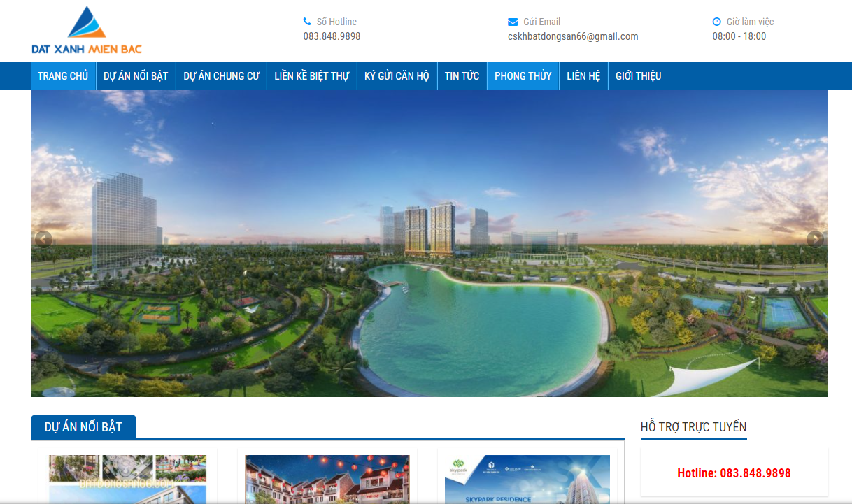Open the Ký Gửi Căn Hộ page

397,76
